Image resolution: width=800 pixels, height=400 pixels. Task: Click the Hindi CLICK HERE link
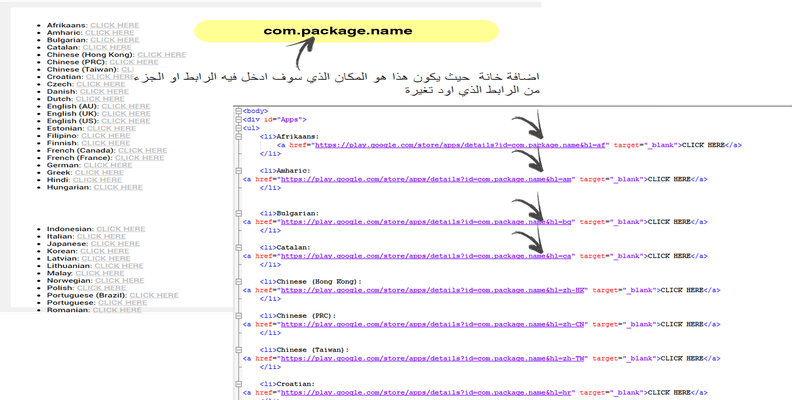click(97, 180)
